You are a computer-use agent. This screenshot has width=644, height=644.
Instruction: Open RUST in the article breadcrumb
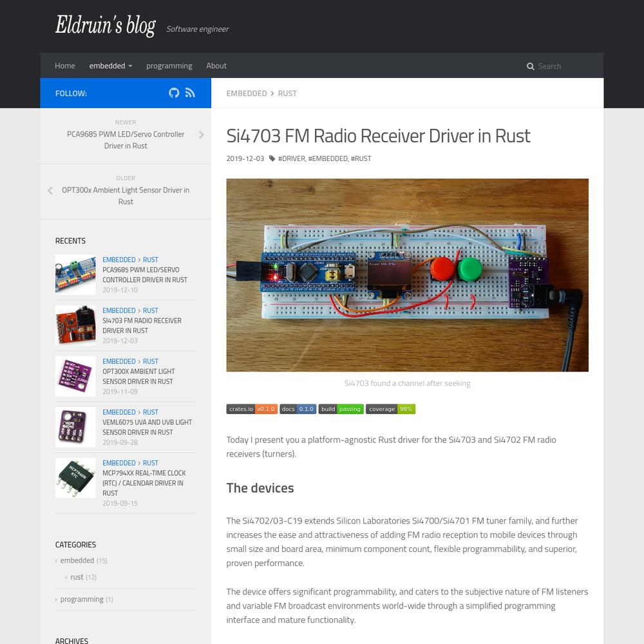coord(287,93)
